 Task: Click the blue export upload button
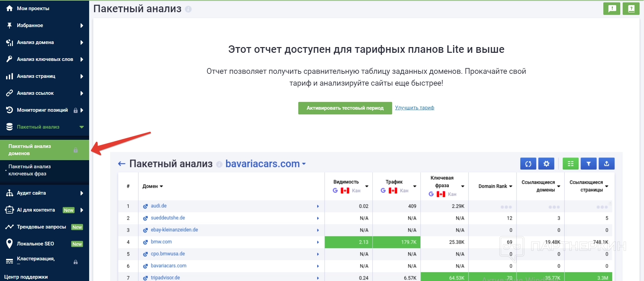(607, 164)
